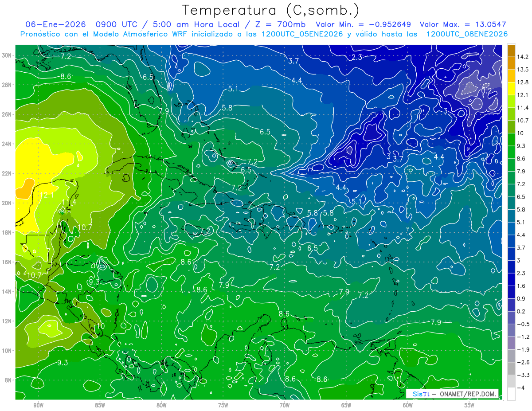Click the yellow colorbar swatch between 12.8 and 12.1
The image size is (532, 411).
511,88
